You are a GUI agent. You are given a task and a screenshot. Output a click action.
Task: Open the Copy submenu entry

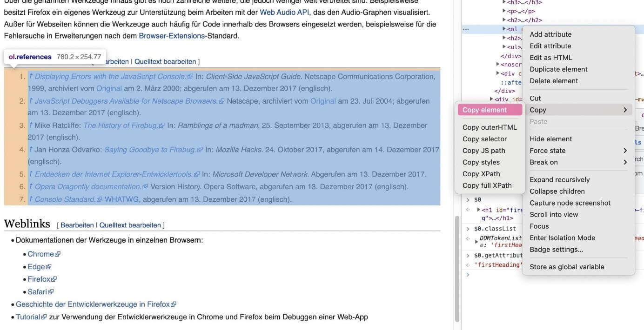pos(578,110)
